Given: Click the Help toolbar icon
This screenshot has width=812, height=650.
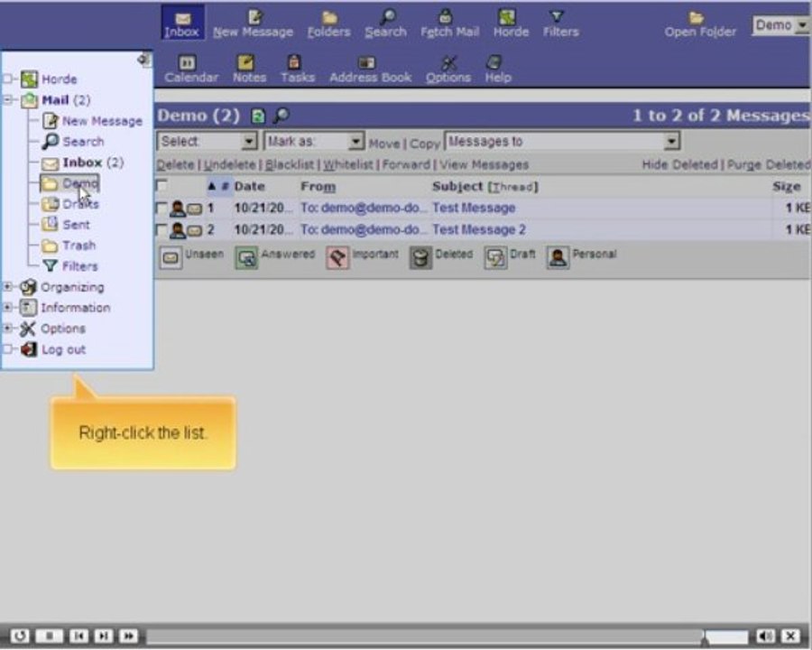Looking at the screenshot, I should [498, 70].
